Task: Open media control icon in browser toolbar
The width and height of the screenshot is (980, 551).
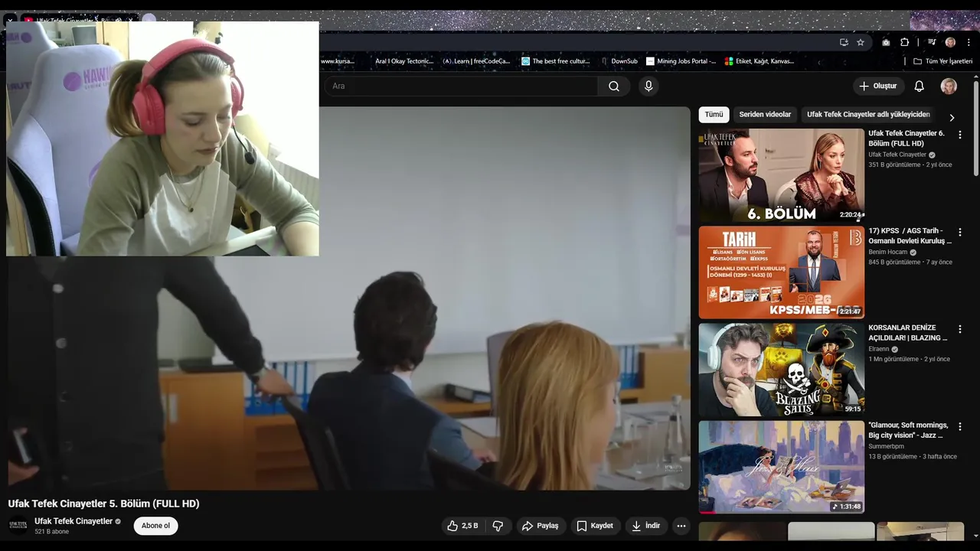Action: click(x=932, y=42)
